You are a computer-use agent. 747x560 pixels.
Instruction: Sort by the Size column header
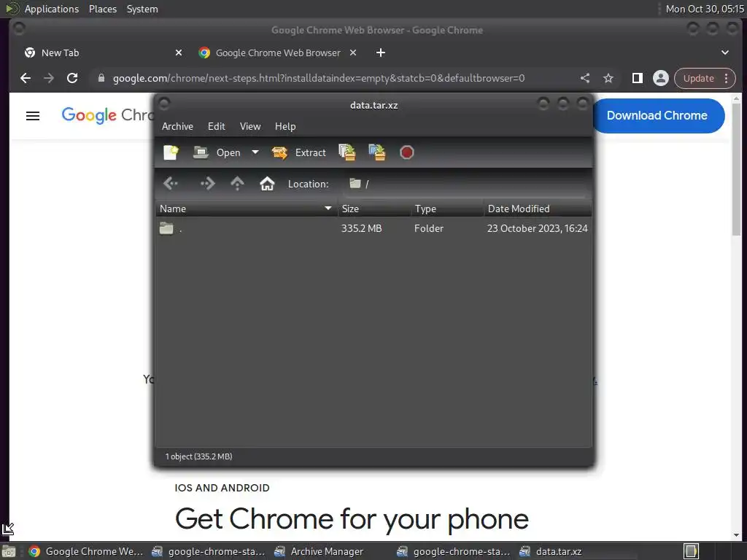[x=374, y=209]
